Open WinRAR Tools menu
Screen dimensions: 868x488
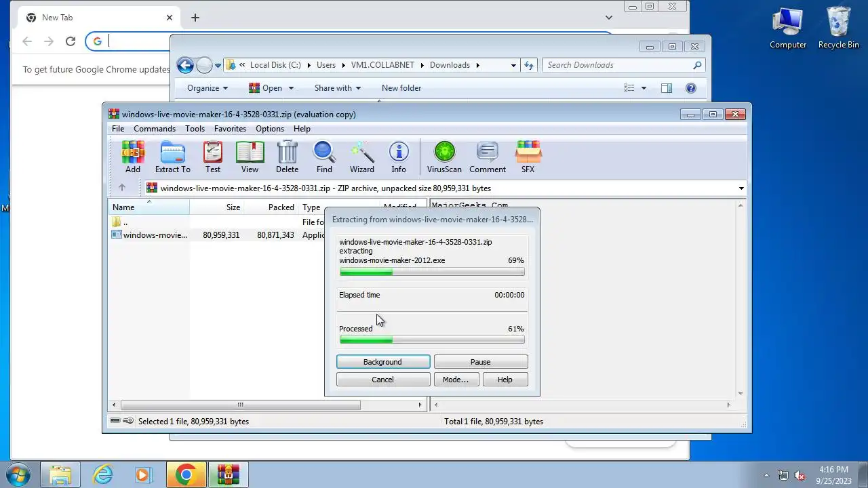195,129
